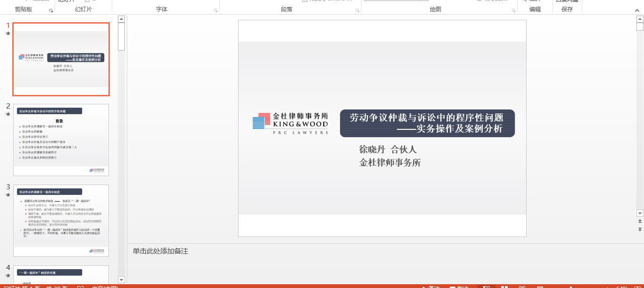This screenshot has height=288, width=644.
Task: Click the animation star icon under slide 1
Action: [8, 34]
